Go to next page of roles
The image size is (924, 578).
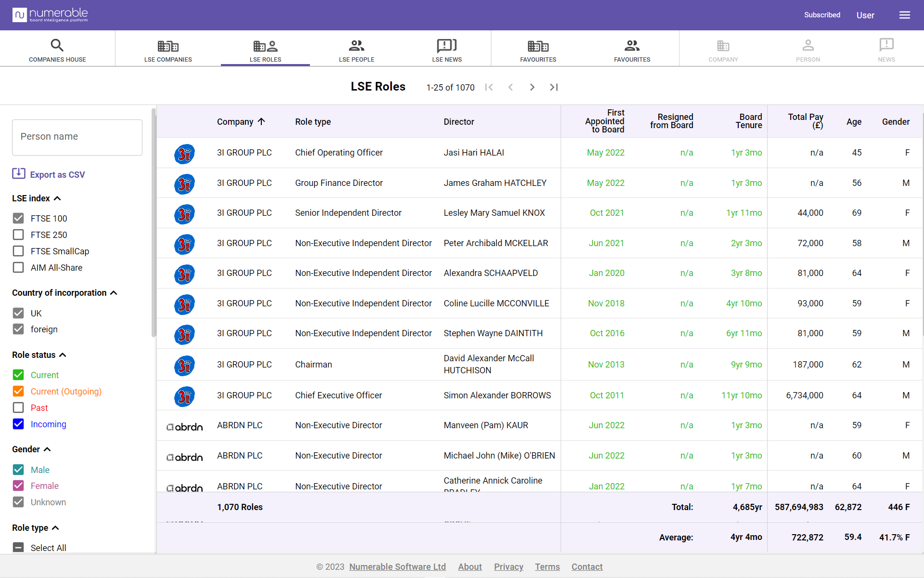point(532,87)
